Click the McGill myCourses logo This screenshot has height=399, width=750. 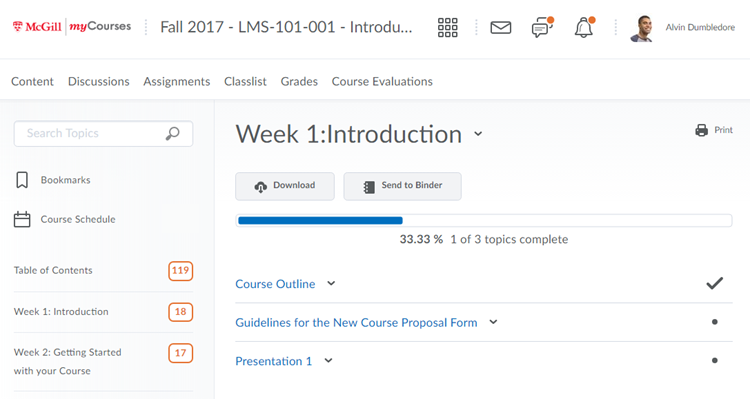pos(72,26)
